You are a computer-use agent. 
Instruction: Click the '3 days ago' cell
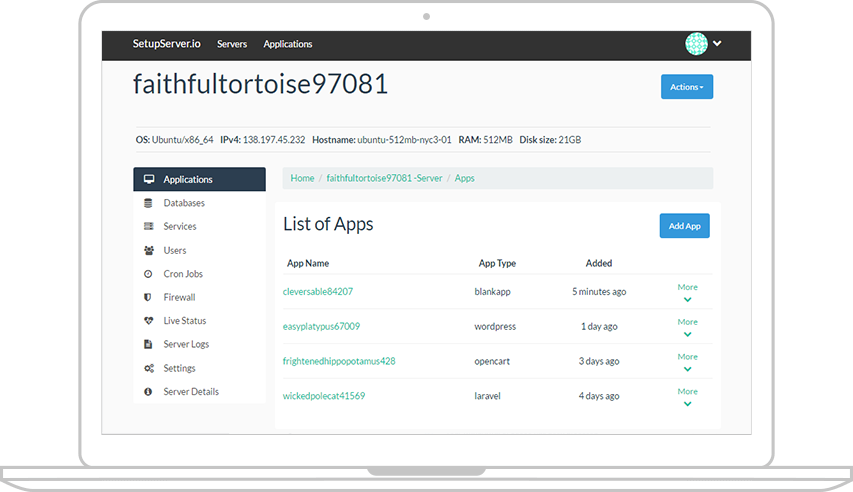click(x=599, y=361)
